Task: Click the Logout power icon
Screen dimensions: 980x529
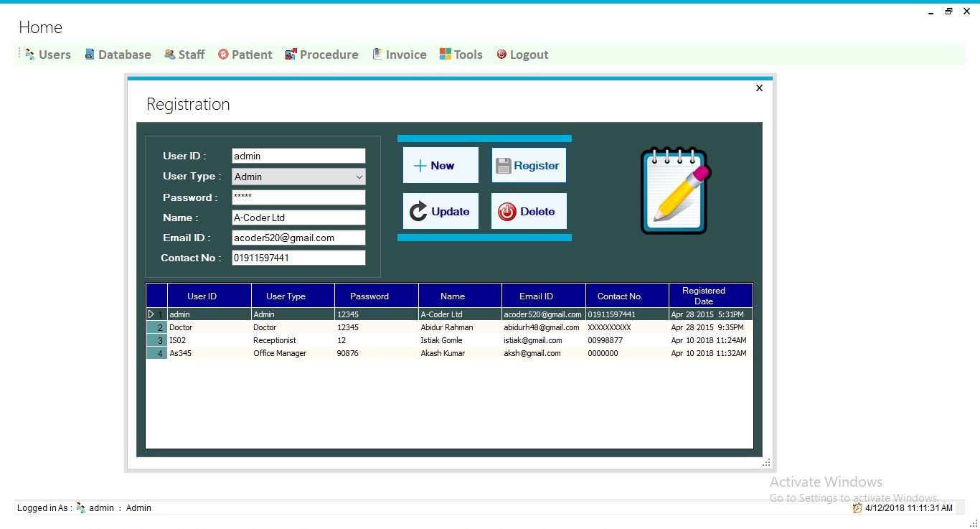Action: 501,55
